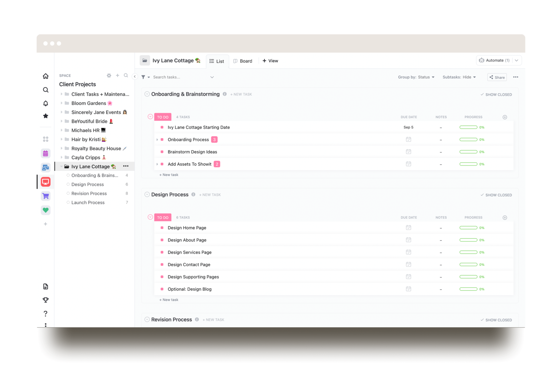The image size is (559, 392).
Task: Click the Share button
Action: tap(497, 77)
